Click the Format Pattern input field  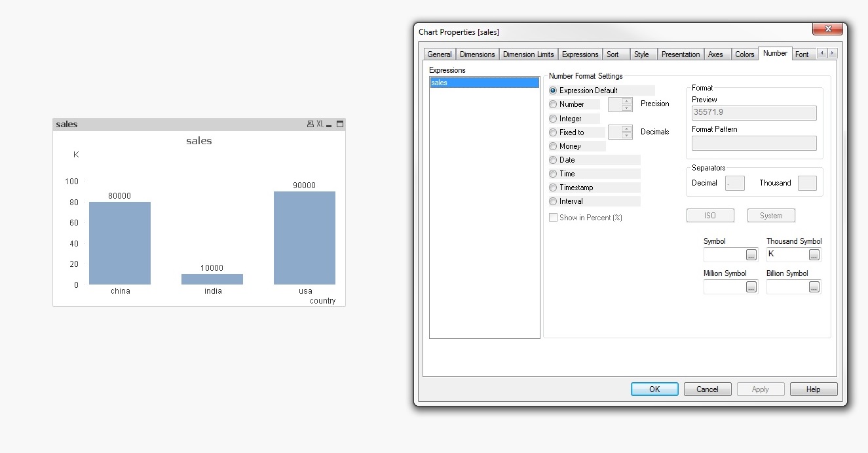[x=754, y=143]
